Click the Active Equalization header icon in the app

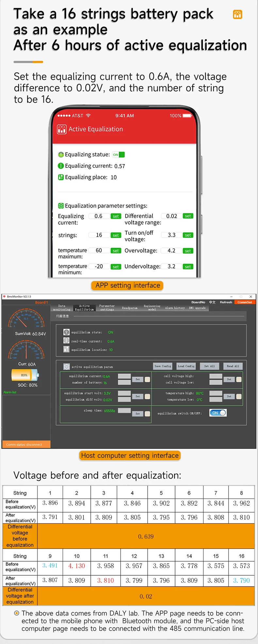pyautogui.click(x=62, y=129)
